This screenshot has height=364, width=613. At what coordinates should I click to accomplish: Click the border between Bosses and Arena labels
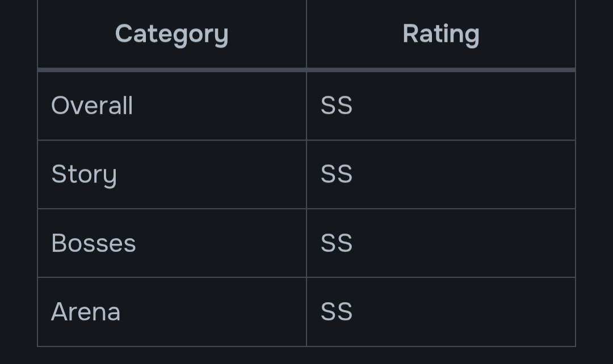tap(171, 277)
